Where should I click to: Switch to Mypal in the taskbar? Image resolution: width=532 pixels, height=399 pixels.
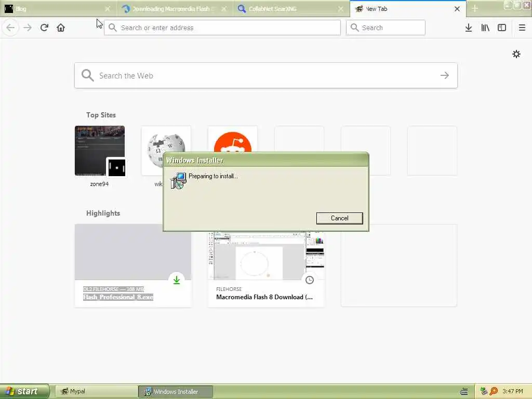point(96,391)
